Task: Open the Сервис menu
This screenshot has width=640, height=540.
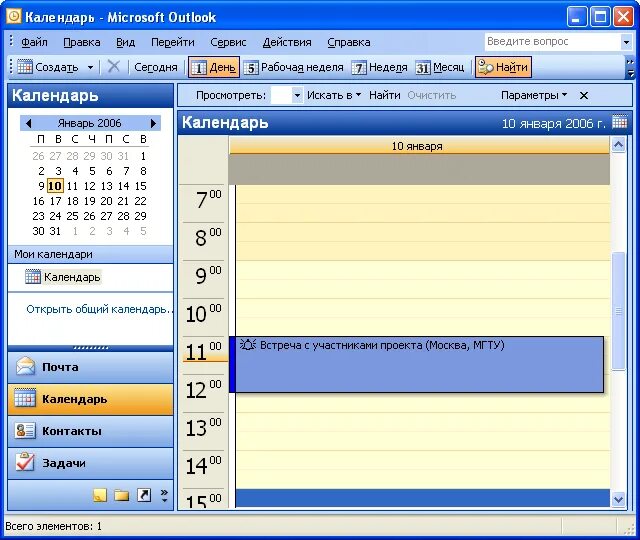Action: pos(228,42)
